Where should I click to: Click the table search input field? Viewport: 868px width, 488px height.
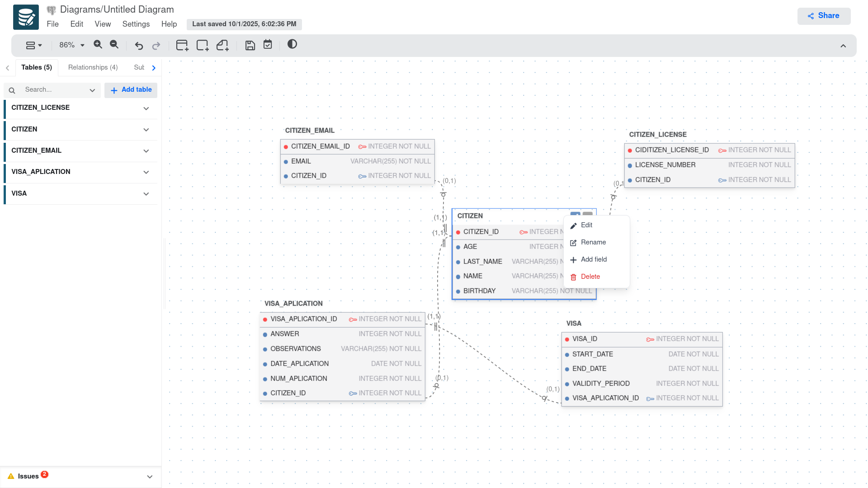tap(54, 90)
